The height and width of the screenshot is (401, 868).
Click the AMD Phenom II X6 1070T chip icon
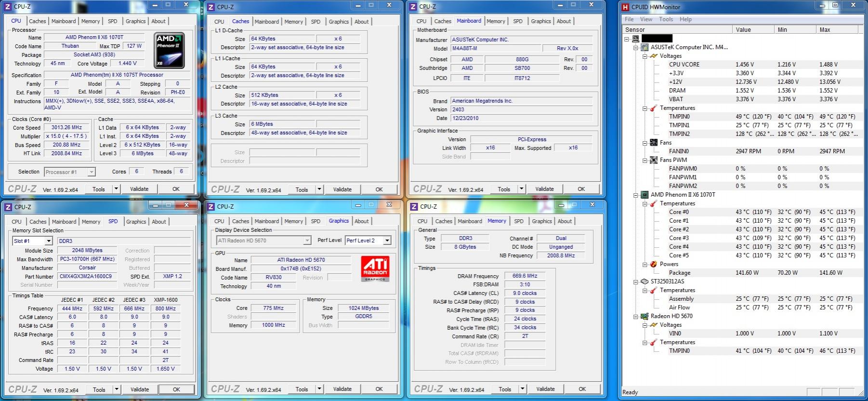644,195
